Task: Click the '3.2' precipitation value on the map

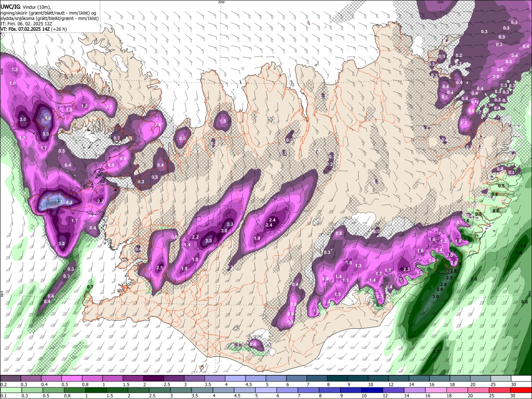Action: coord(62,244)
